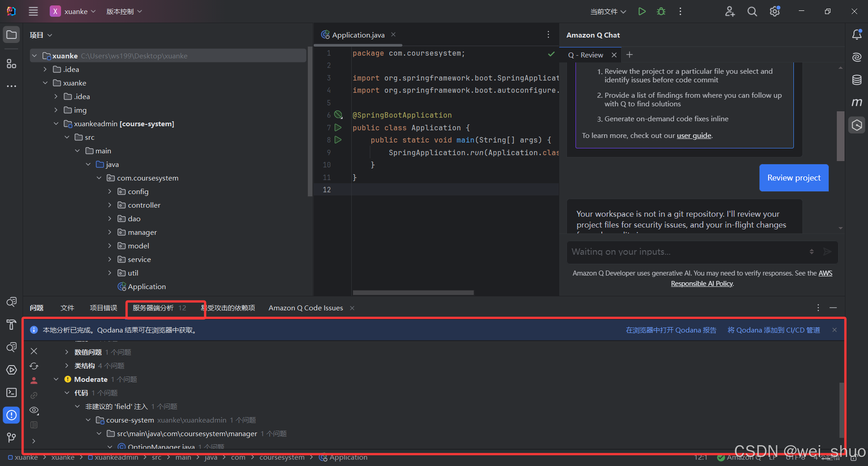Click the editor horizontal scrollbar
Screen dimensions: 868x466
tap(413, 293)
